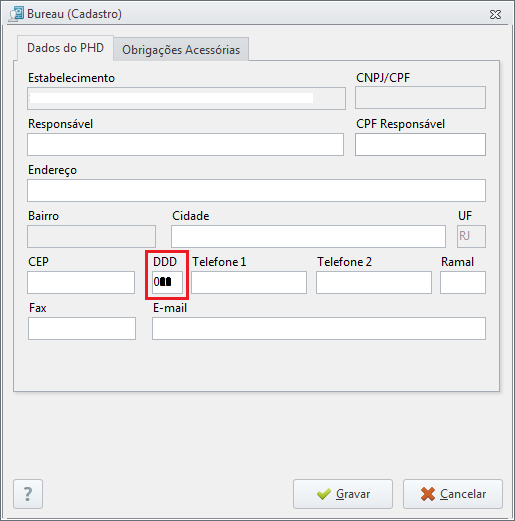This screenshot has height=521, width=515.
Task: Click the E-mail text field
Action: (x=319, y=329)
